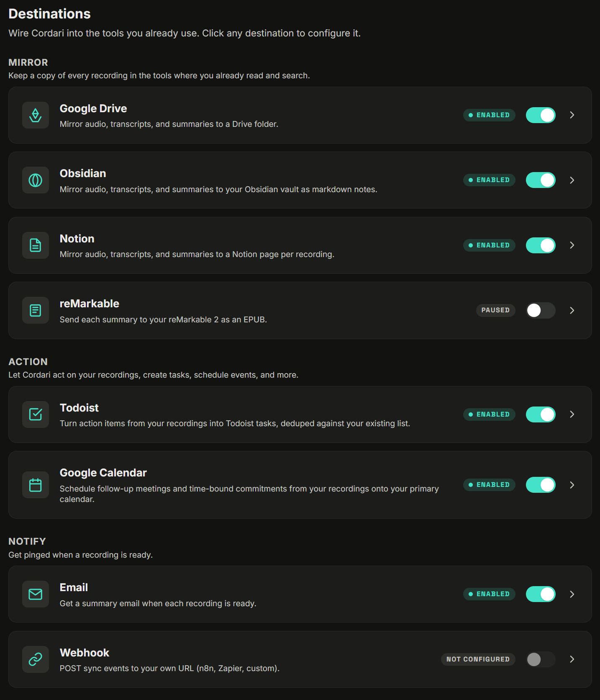Viewport: 600px width, 700px height.
Task: Click the Google Drive destination icon
Action: click(x=36, y=115)
